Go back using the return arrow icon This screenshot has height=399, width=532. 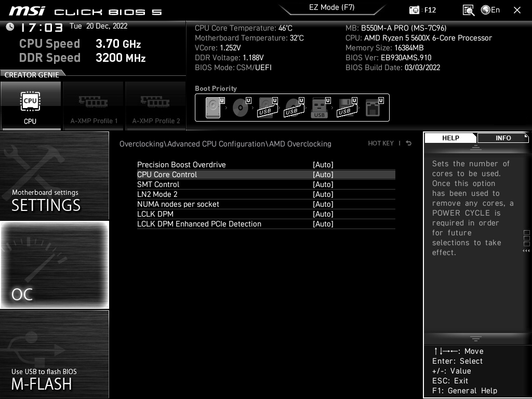coord(409,143)
